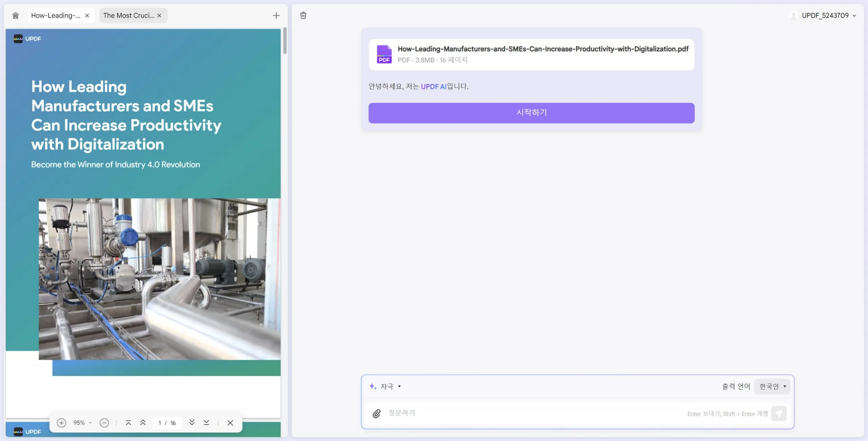Click the UPDF logo on PDF page
This screenshot has height=441, width=868.
click(27, 39)
